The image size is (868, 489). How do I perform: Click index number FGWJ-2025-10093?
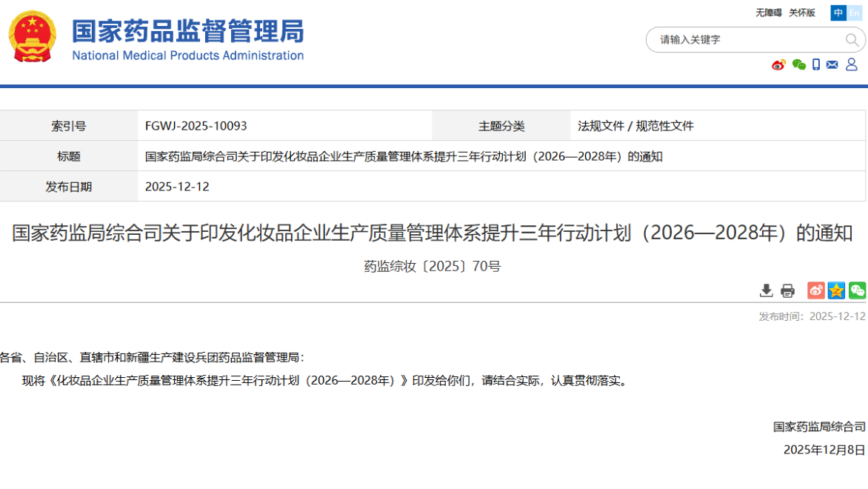click(x=196, y=126)
